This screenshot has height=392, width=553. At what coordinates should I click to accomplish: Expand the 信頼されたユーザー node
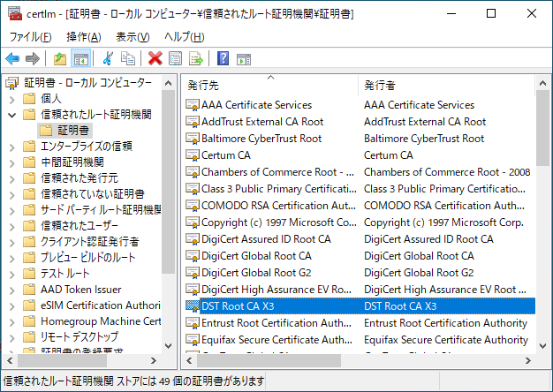12,226
